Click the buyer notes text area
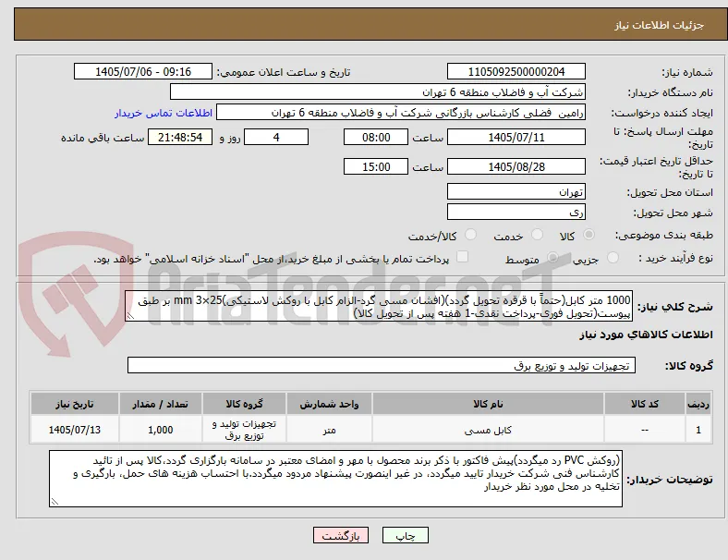The image size is (728, 560). tap(335, 479)
